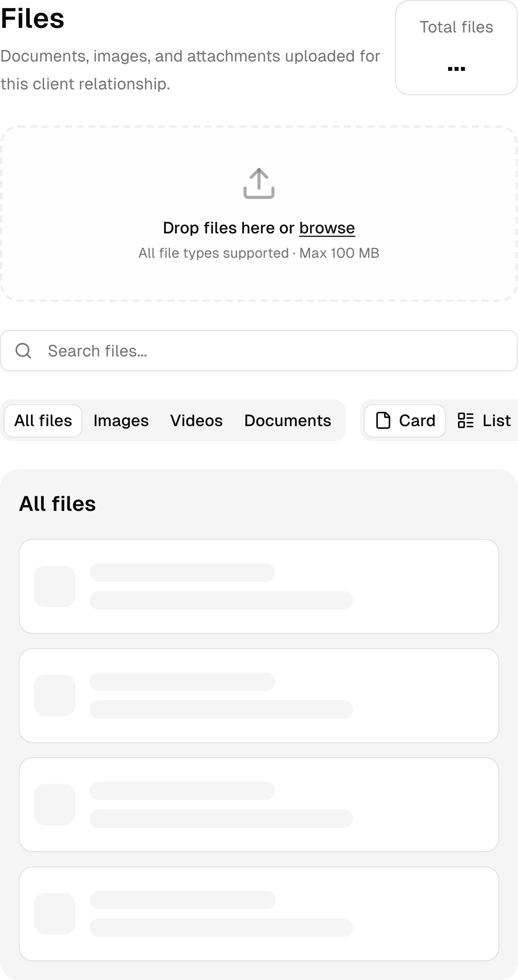The width and height of the screenshot is (518, 980).
Task: Switch to Card view
Action: (x=405, y=421)
